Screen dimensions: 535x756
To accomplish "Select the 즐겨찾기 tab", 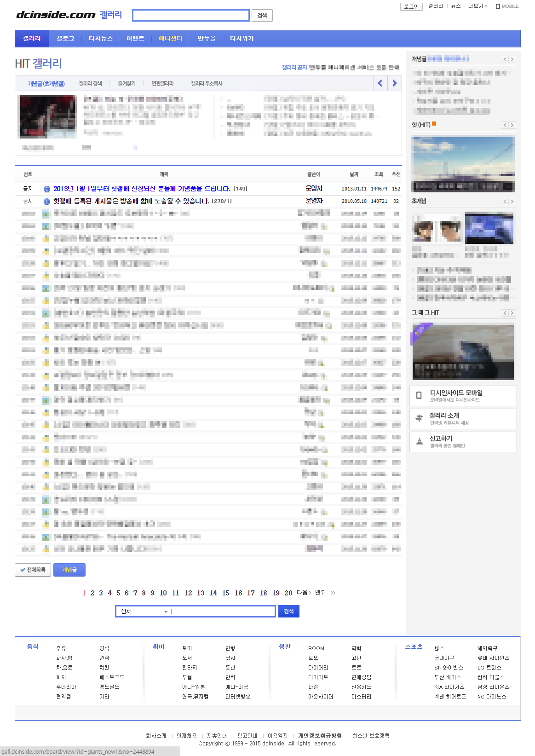I will click(127, 84).
